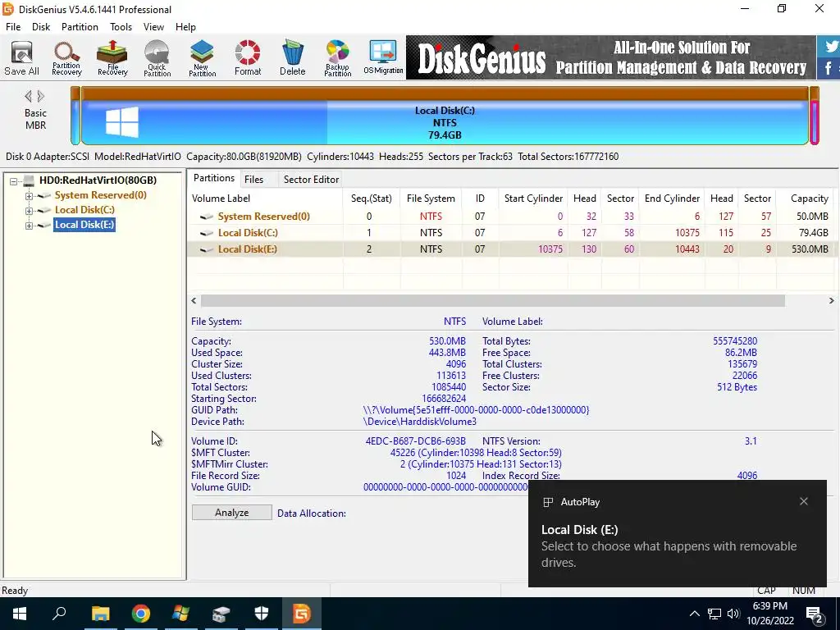Click scroll-left arrow of partition table
Screen dimensions: 840x630
click(x=194, y=300)
